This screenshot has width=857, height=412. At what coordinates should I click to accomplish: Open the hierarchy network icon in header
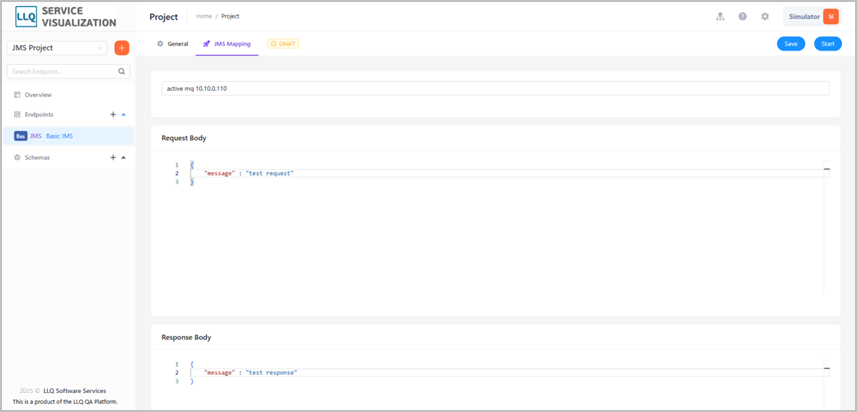tap(720, 16)
